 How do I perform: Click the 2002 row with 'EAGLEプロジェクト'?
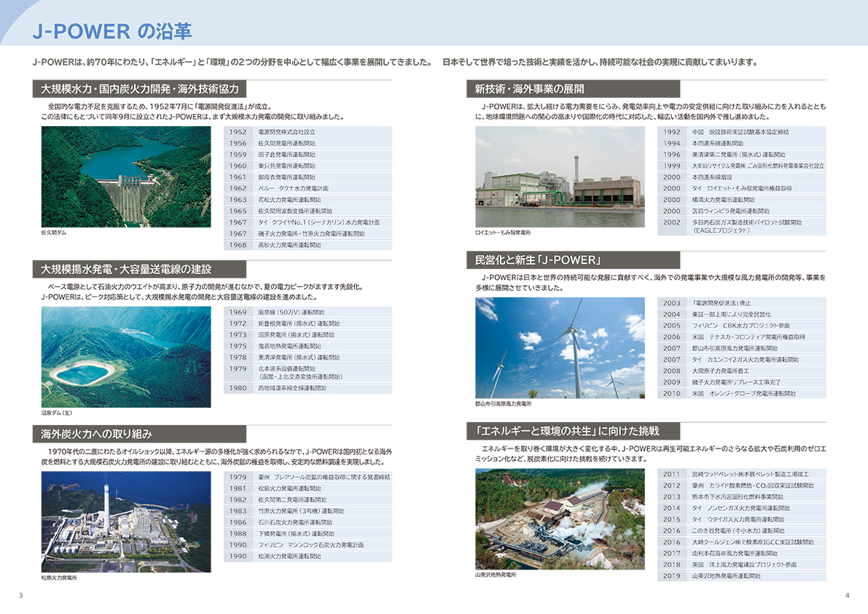(x=742, y=227)
